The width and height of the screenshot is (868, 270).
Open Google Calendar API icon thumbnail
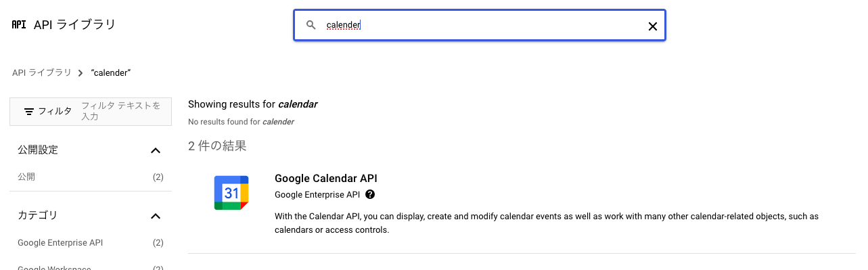[231, 193]
